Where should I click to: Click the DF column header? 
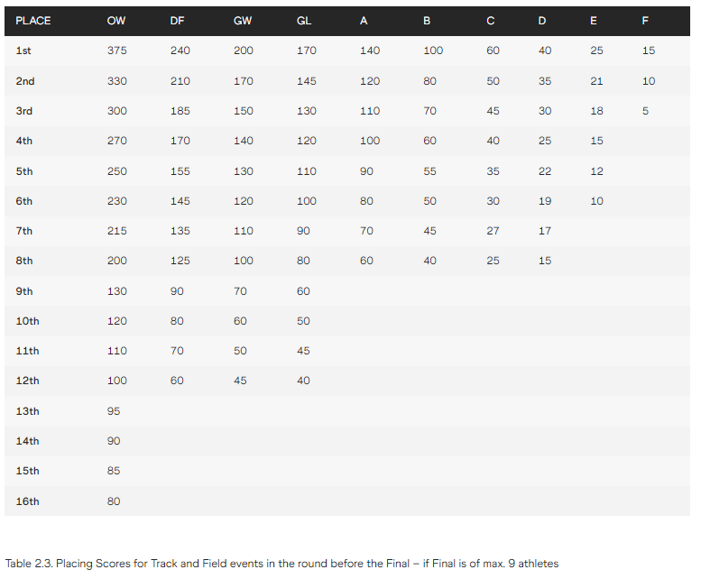pyautogui.click(x=177, y=21)
